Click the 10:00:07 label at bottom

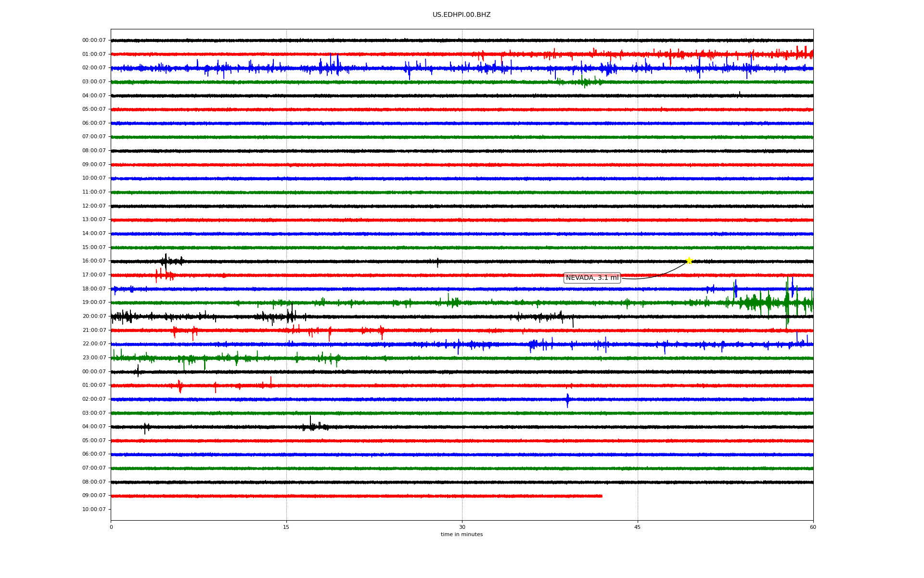click(94, 510)
